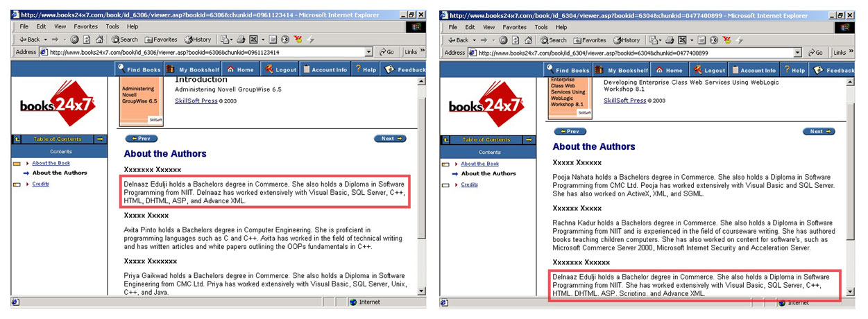
Task: Click Find Books in left browser window
Action: pos(139,69)
